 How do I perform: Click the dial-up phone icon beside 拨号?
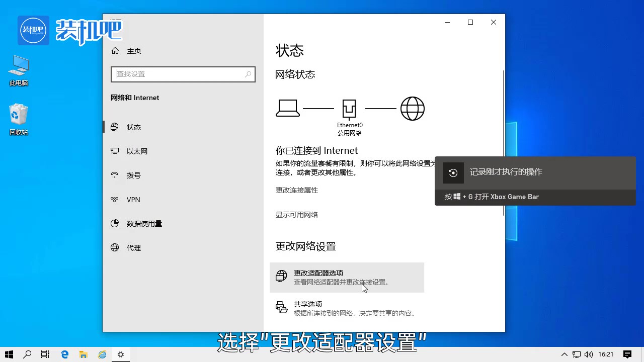(x=115, y=175)
